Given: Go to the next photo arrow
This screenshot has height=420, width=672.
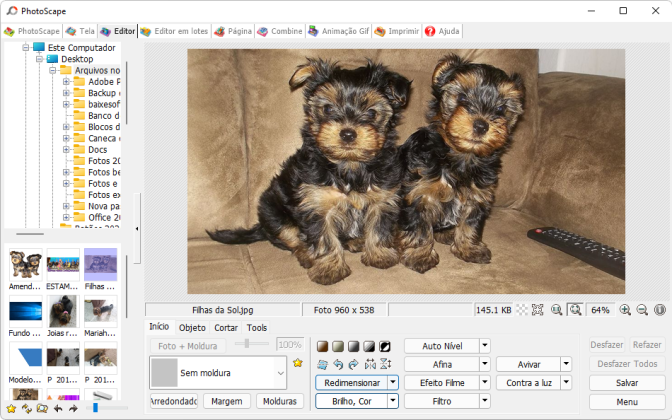Looking at the screenshot, I should click(x=73, y=408).
